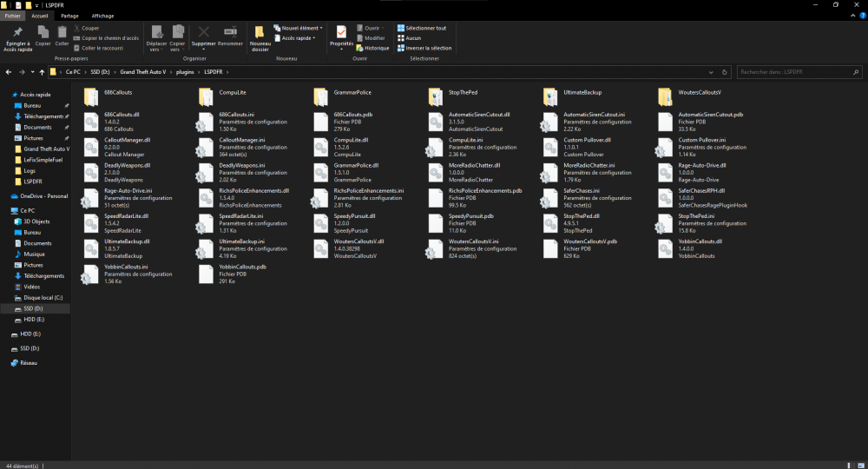Click plugins in the address breadcrumb
The height and width of the screenshot is (469, 868).
tap(185, 72)
